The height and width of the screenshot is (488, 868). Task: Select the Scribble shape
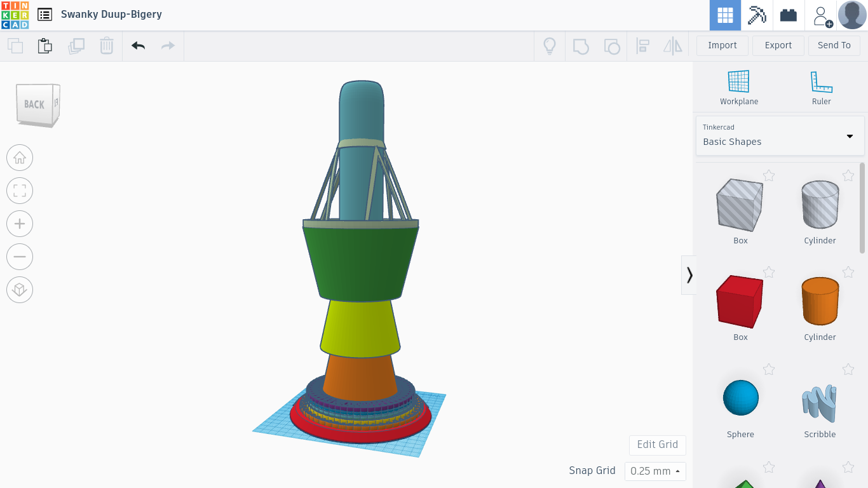coord(820,402)
